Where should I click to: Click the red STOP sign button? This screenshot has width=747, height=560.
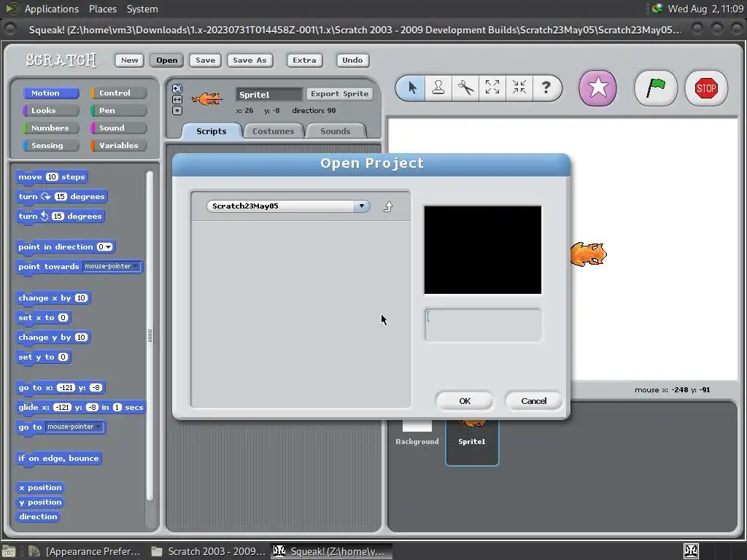[706, 88]
